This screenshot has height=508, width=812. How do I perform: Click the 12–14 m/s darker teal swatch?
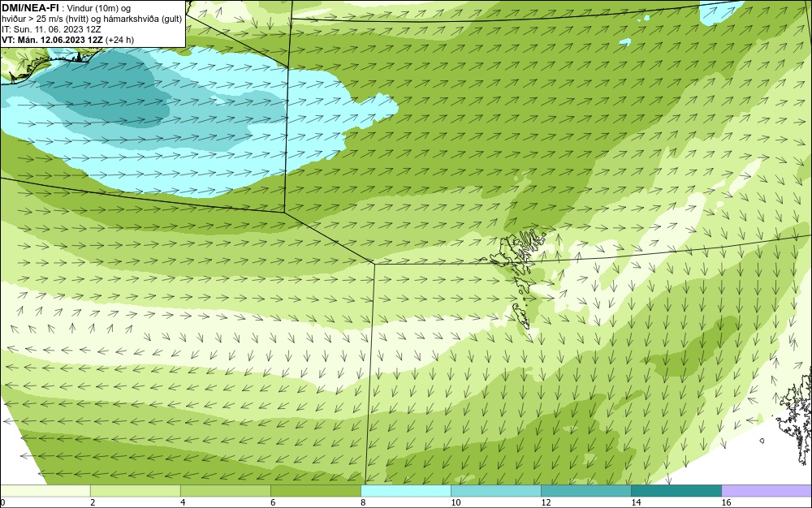585,490
